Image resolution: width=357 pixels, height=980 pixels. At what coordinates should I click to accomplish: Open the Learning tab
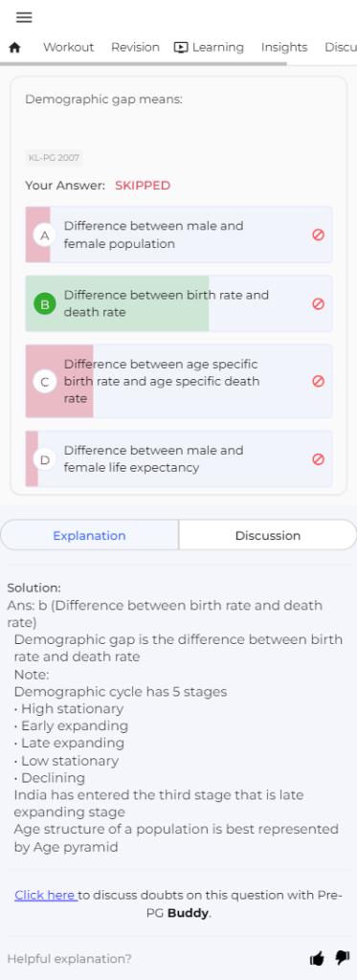click(209, 48)
